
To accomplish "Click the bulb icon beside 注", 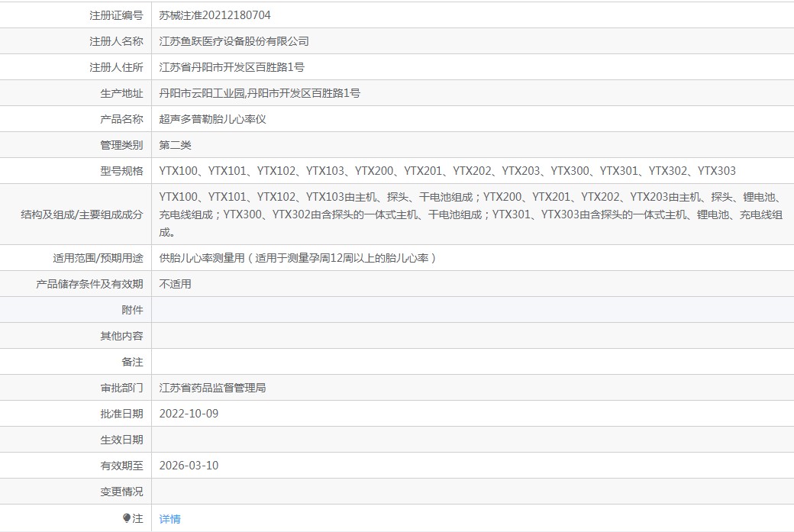I will 127,517.
